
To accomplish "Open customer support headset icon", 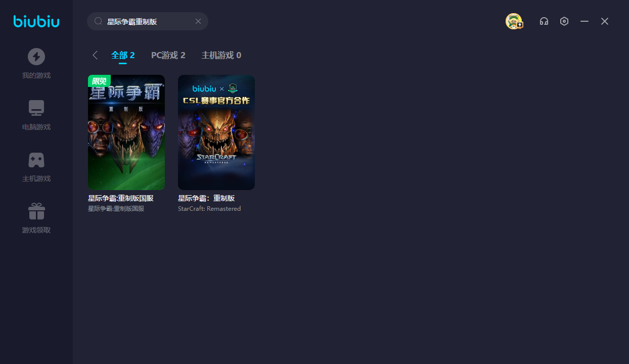I will pos(544,21).
